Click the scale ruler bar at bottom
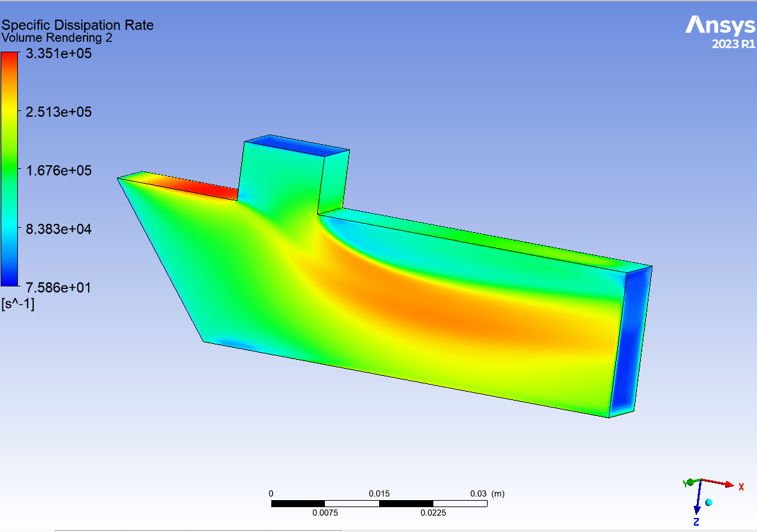Image resolution: width=757 pixels, height=532 pixels. pyautogui.click(x=379, y=504)
